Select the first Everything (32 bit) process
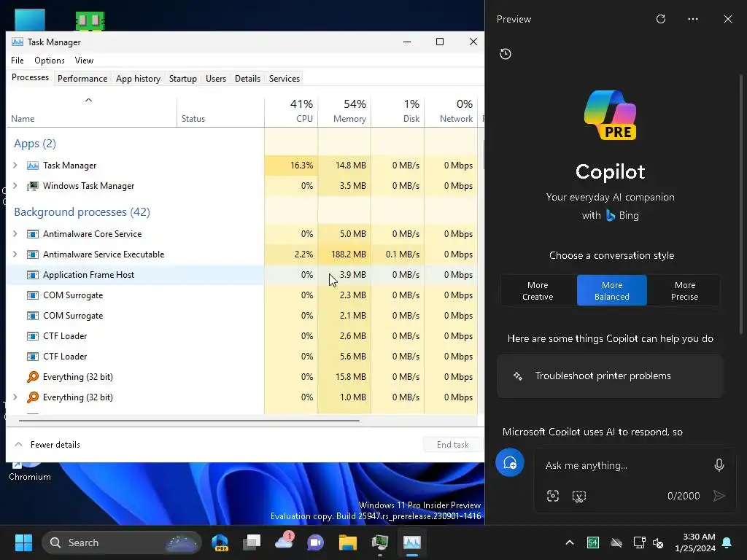The width and height of the screenshot is (747, 560). (x=242, y=377)
